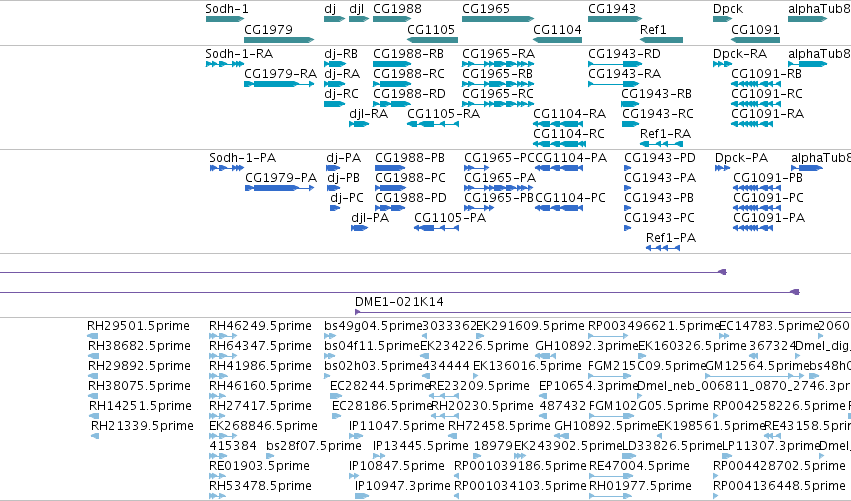Select the CG1965-RB transcript
The width and height of the screenshot is (851, 501).
(498, 84)
